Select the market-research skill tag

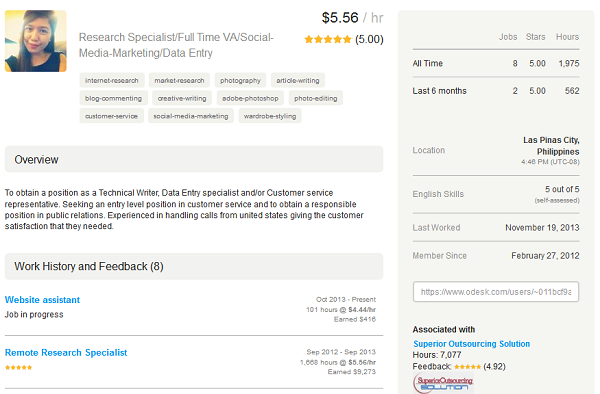point(179,80)
